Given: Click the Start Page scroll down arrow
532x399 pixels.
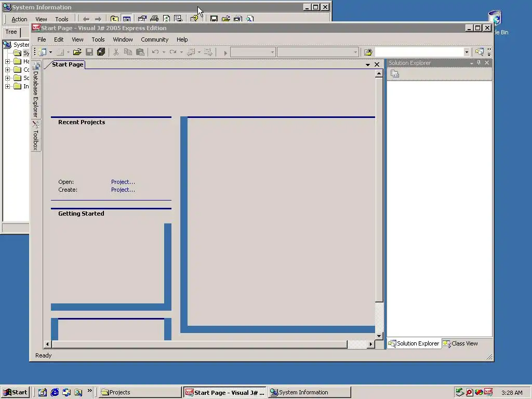Looking at the screenshot, I should 379,336.
